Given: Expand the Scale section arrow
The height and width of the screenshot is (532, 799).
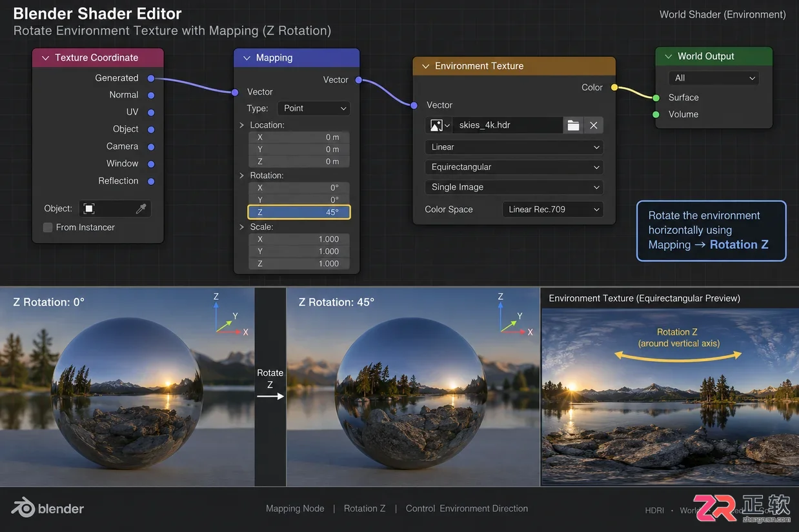Looking at the screenshot, I should click(x=242, y=227).
